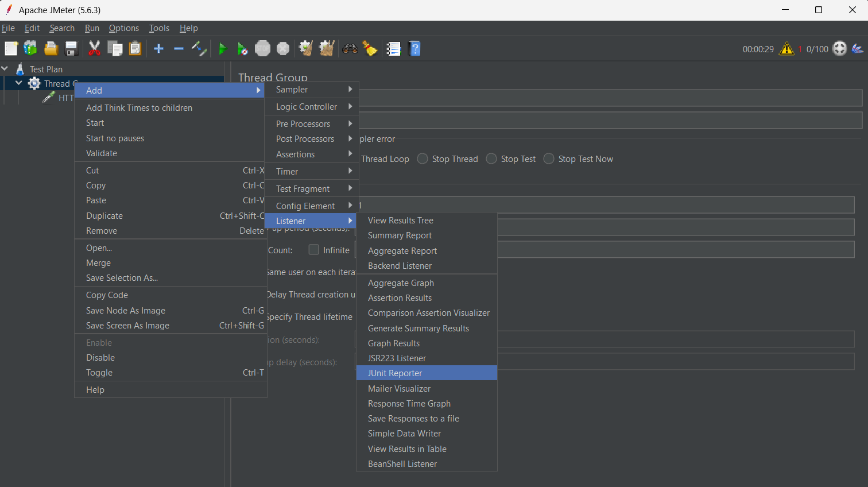Click the yellow warning triangle log icon
This screenshot has width=868, height=487.
[786, 49]
